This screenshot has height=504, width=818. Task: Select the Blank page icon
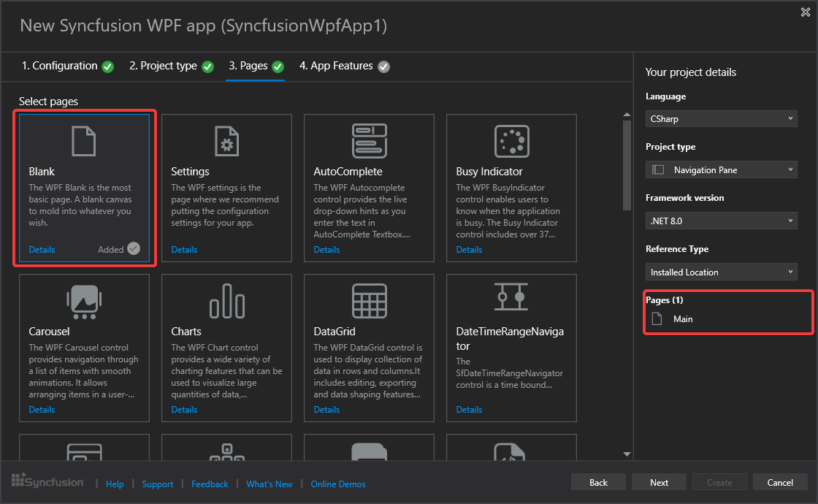84,141
